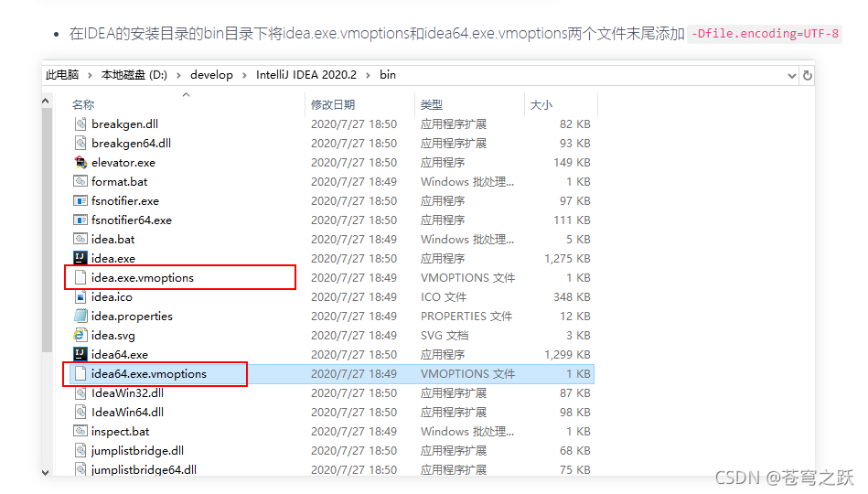Click the idea.properties file icon
This screenshot has width=868, height=494.
80,317
